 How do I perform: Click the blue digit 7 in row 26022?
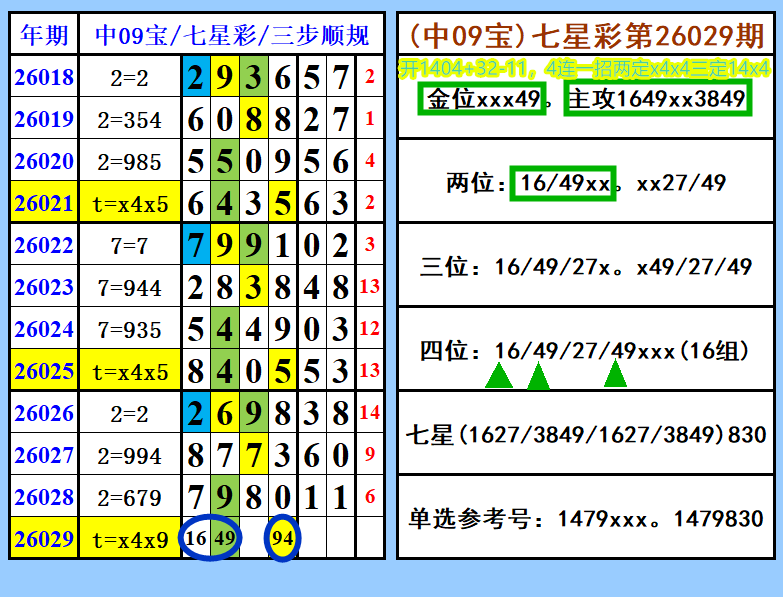click(x=195, y=246)
